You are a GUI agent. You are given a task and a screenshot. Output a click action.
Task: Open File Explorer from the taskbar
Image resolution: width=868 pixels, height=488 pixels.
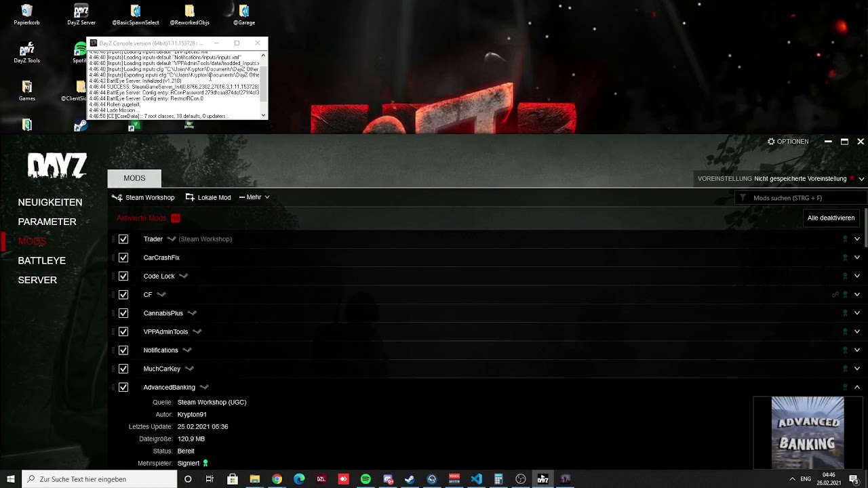[x=254, y=479]
